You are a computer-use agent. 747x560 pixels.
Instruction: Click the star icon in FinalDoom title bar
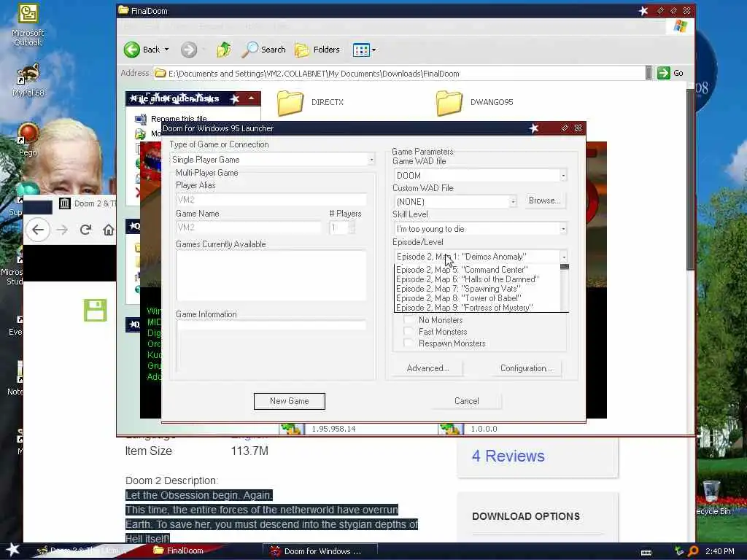pos(643,10)
